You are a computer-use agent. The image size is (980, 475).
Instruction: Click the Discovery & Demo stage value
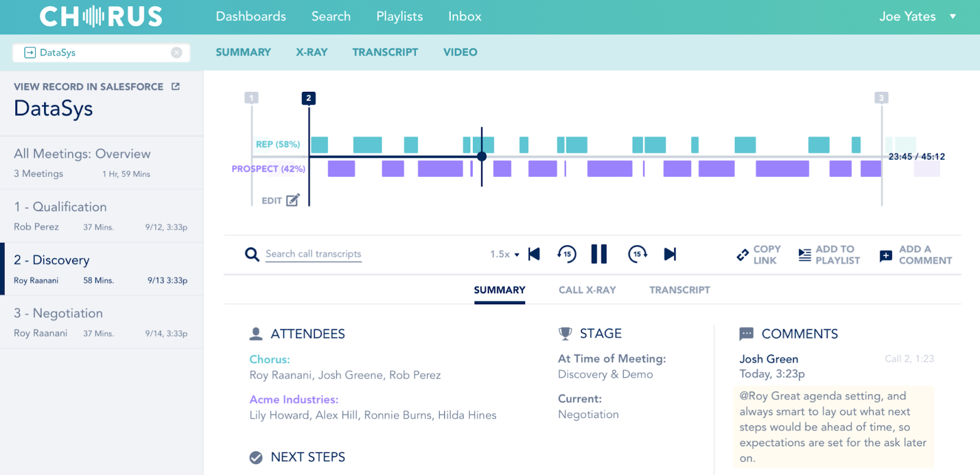click(605, 374)
